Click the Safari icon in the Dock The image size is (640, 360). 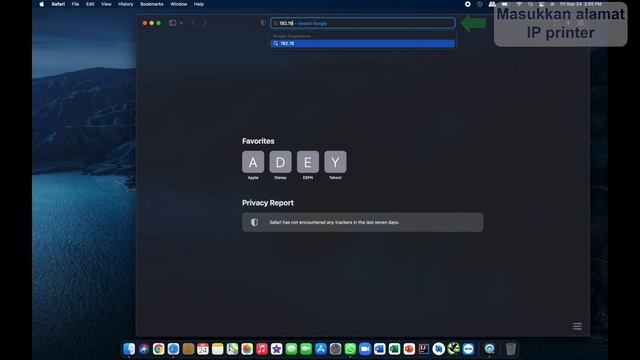pos(173,349)
